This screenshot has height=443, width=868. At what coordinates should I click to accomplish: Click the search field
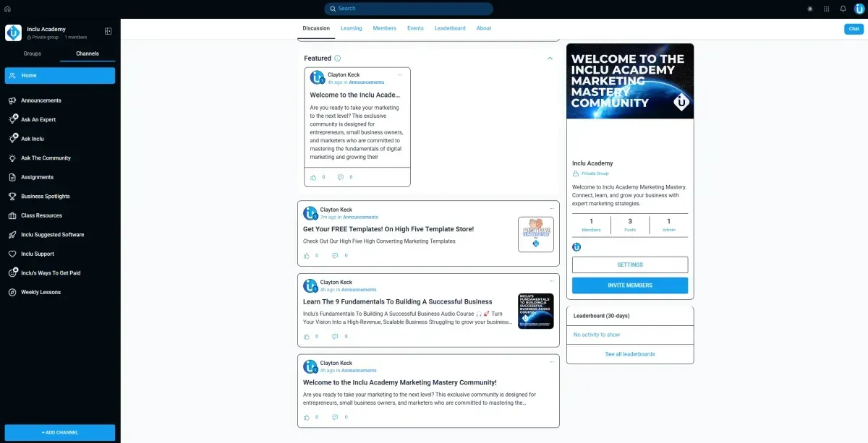[x=409, y=9]
